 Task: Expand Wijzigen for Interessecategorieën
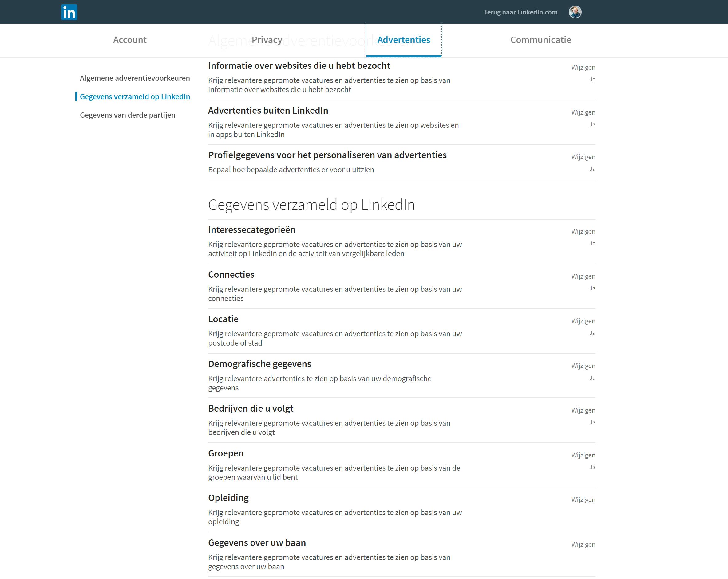coord(583,232)
